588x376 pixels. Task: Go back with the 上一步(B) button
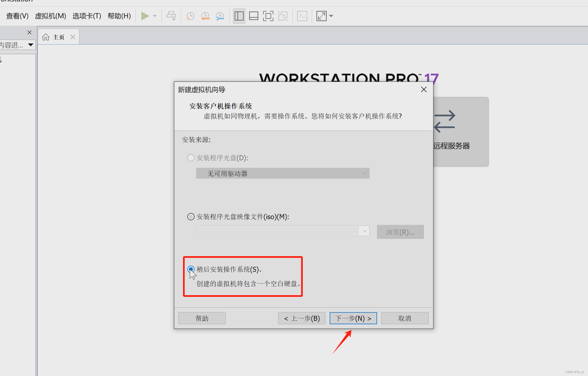point(302,318)
